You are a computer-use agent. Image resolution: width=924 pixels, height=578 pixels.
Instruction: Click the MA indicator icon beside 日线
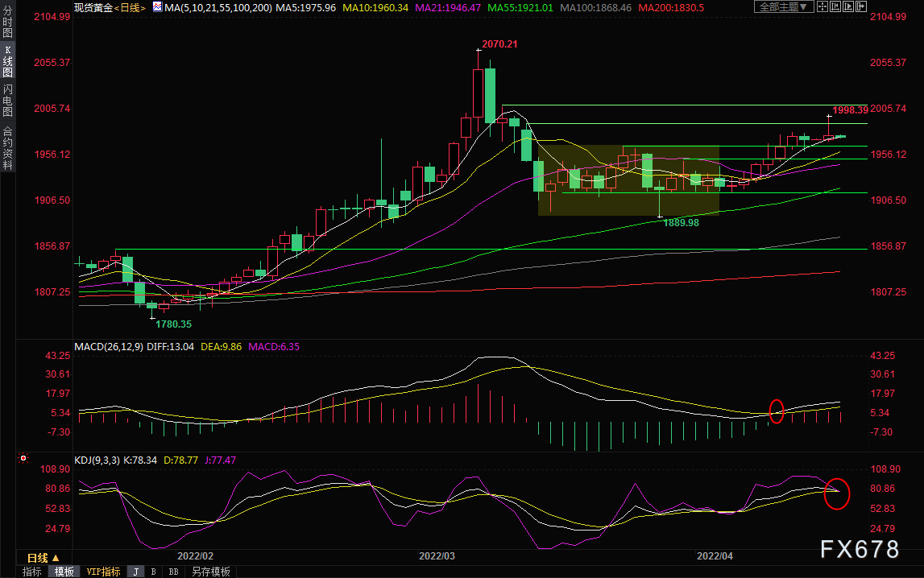[x=157, y=7]
